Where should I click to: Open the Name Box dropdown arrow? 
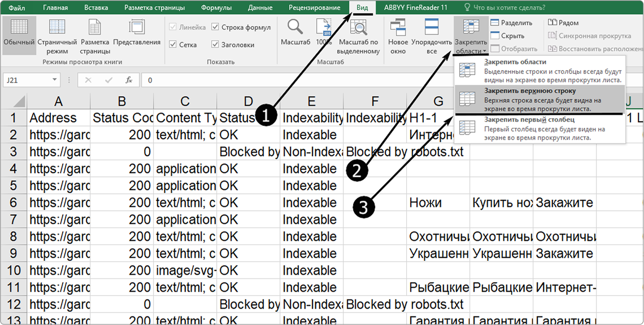[x=54, y=80]
